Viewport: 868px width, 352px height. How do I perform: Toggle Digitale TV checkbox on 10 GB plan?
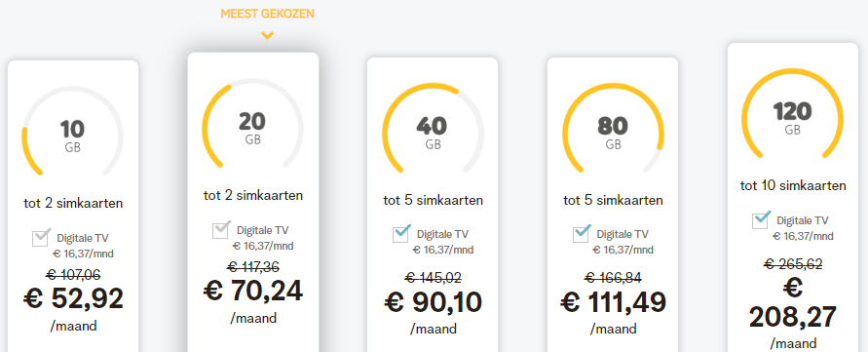click(x=40, y=238)
